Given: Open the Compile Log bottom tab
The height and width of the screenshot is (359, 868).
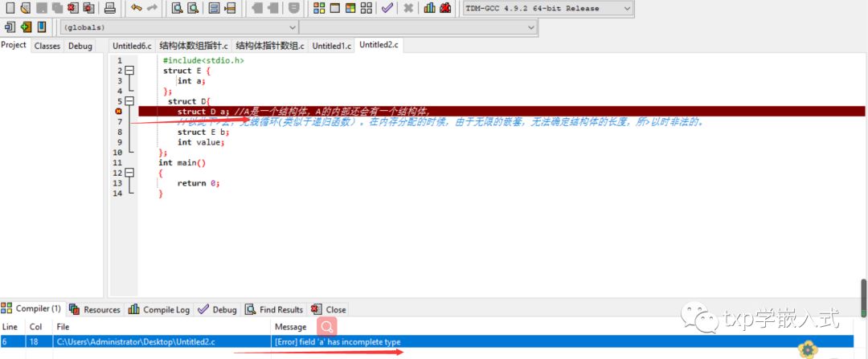Looking at the screenshot, I should coord(159,310).
